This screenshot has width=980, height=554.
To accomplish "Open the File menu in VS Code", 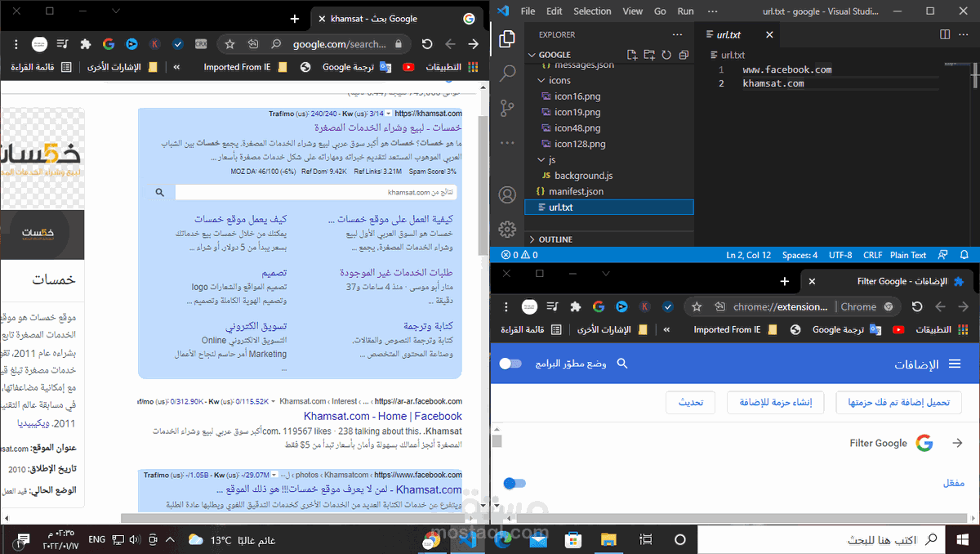I will pos(528,11).
